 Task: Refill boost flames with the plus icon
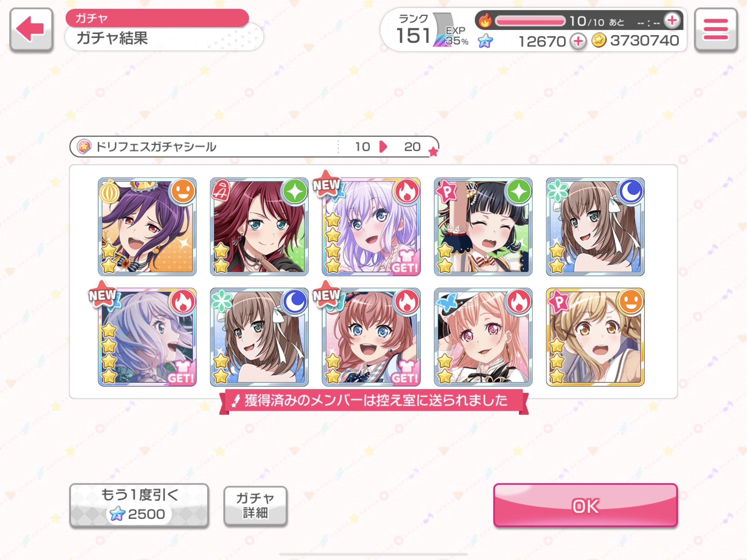click(x=672, y=20)
